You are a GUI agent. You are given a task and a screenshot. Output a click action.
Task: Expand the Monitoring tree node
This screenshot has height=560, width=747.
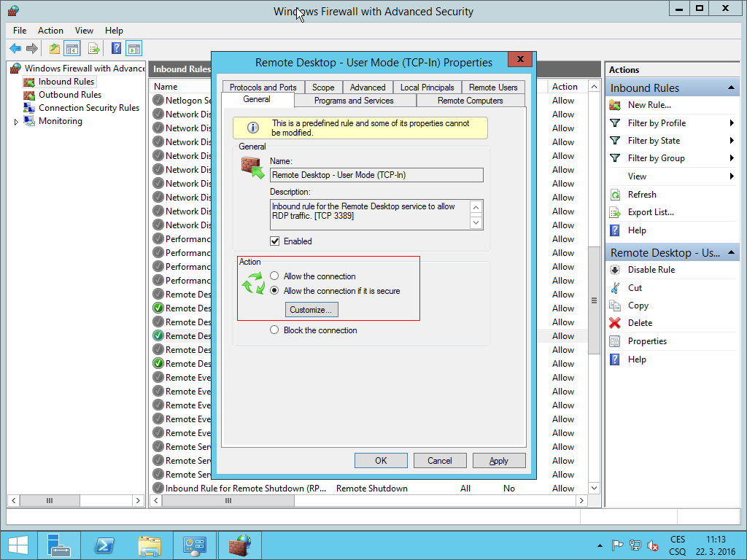[x=16, y=122]
